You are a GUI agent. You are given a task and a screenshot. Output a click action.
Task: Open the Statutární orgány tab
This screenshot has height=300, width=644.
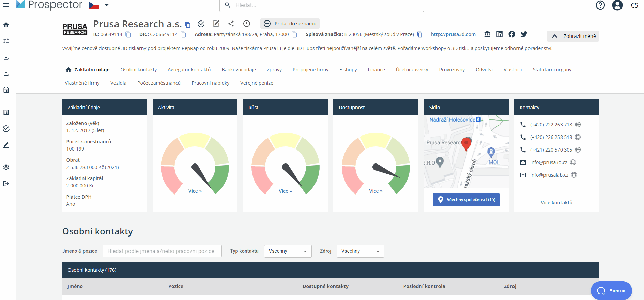[552, 70]
